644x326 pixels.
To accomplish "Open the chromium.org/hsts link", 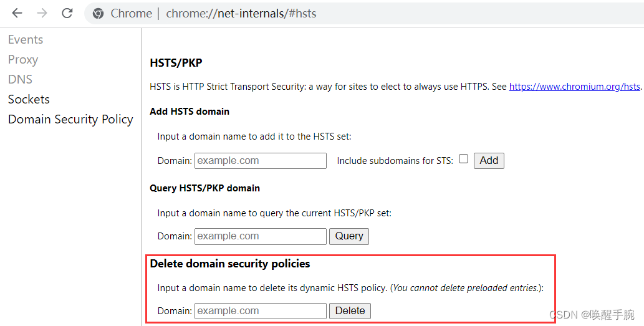I will (575, 87).
